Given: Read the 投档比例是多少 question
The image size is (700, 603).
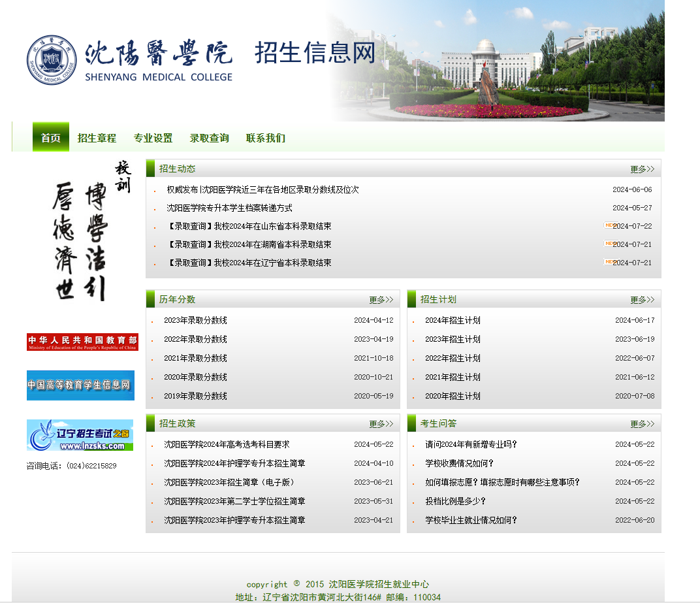Looking at the screenshot, I should click(454, 501).
